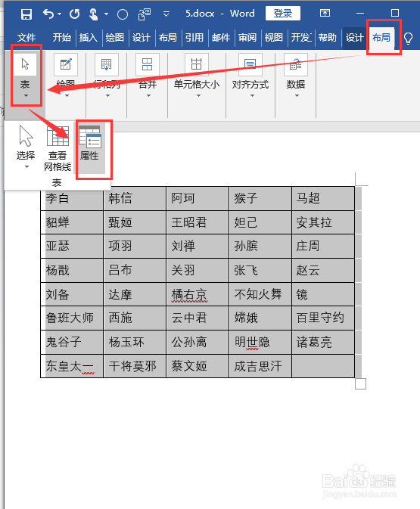Click the cell containing 百里守约
This screenshot has width=420, height=509.
tap(323, 318)
